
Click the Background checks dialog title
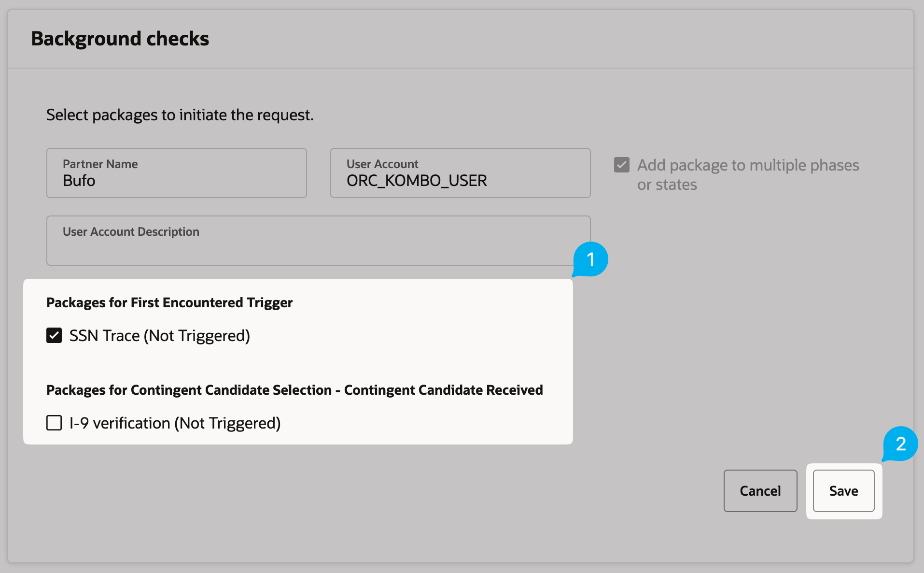pos(120,39)
